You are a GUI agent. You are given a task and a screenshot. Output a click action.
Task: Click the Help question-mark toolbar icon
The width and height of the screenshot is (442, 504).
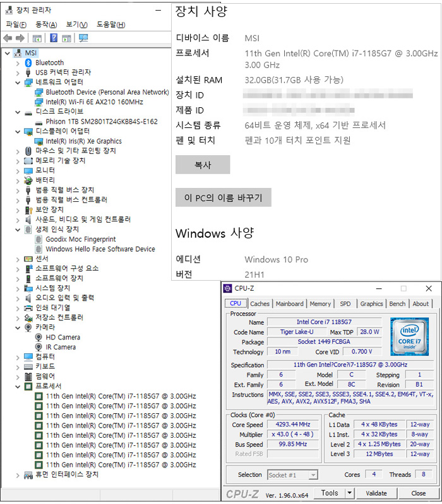point(54,38)
